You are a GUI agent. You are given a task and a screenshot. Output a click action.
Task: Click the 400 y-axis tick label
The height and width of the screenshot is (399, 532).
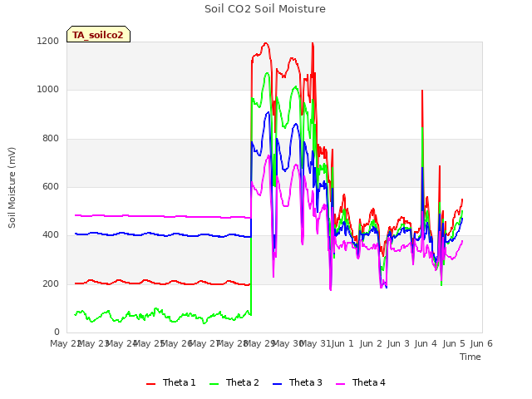[x=51, y=234]
